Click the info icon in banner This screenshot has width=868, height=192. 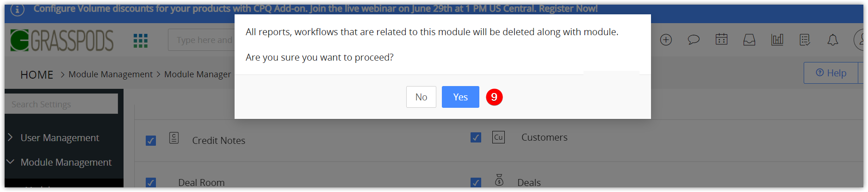[x=17, y=9]
